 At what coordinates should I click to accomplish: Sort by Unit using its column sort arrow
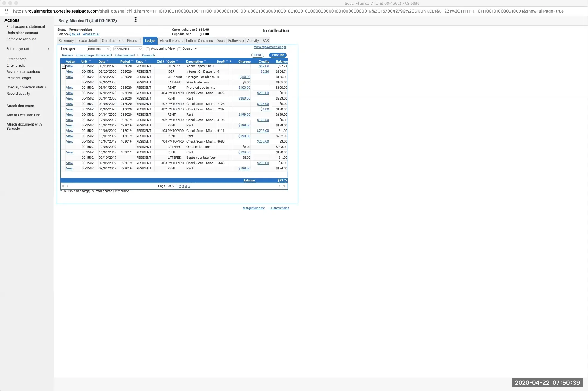(90, 60)
